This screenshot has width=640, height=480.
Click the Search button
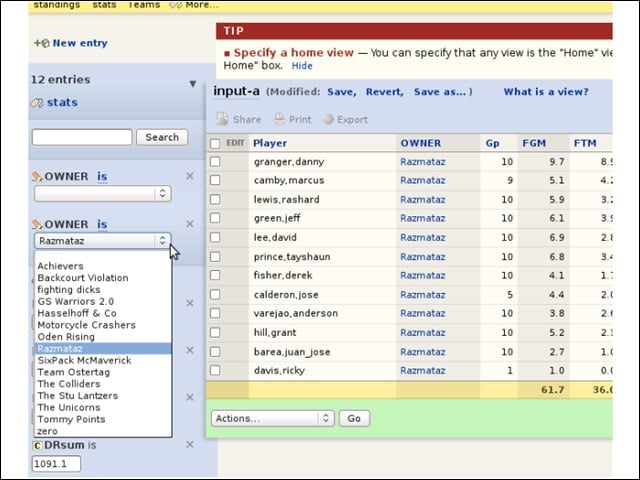click(162, 137)
